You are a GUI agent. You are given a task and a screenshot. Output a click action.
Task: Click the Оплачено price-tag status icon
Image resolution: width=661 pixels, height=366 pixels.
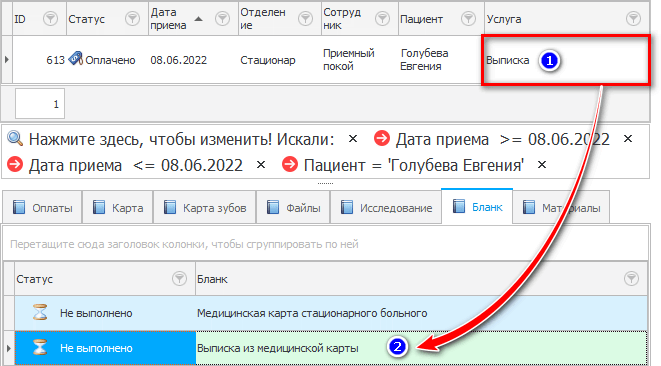click(75, 59)
